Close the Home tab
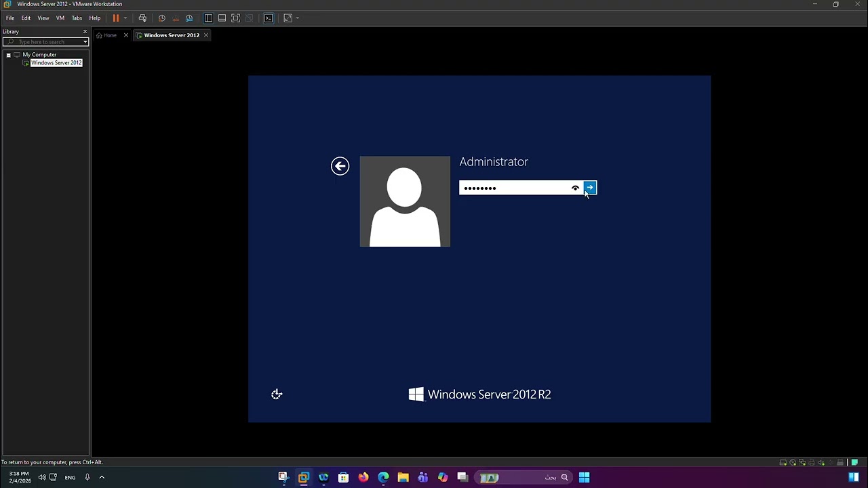 click(125, 35)
